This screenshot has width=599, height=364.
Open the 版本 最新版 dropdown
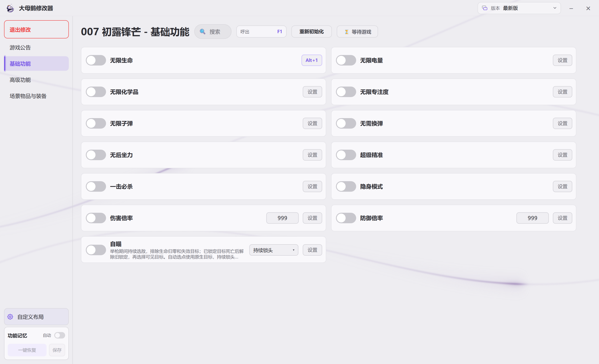[x=519, y=8]
